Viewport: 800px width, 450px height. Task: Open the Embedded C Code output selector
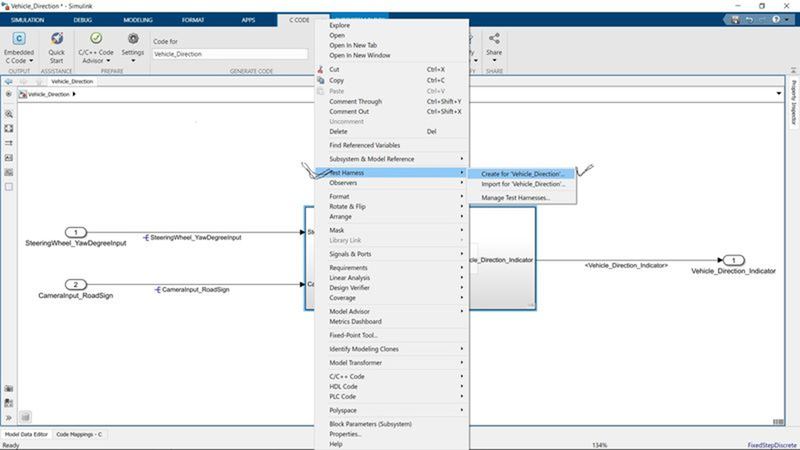click(19, 48)
